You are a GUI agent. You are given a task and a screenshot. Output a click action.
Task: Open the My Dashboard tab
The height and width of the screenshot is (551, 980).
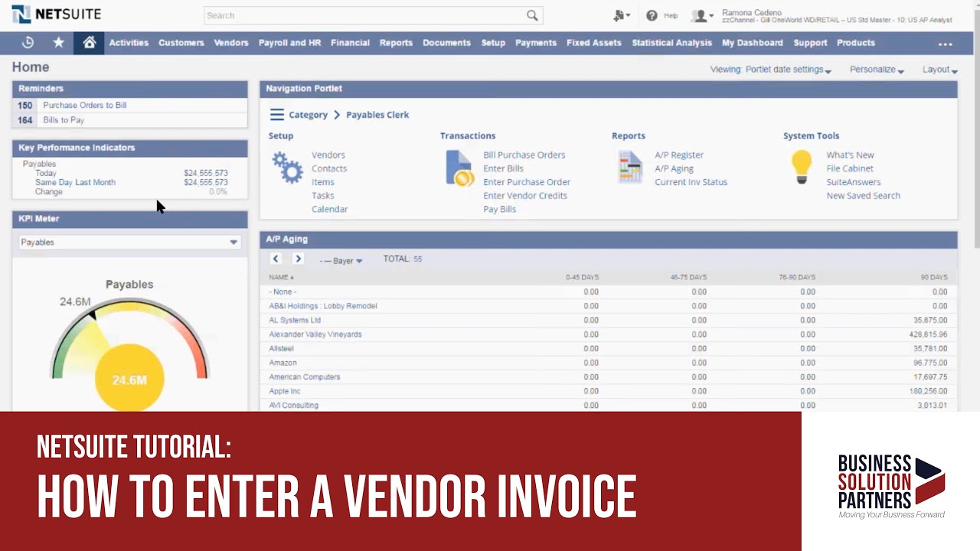[752, 43]
